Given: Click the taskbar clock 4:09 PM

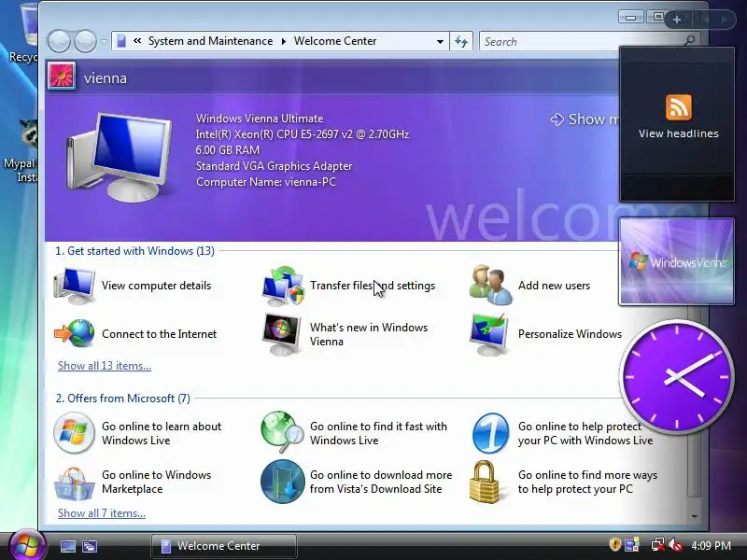Looking at the screenshot, I should (x=712, y=546).
